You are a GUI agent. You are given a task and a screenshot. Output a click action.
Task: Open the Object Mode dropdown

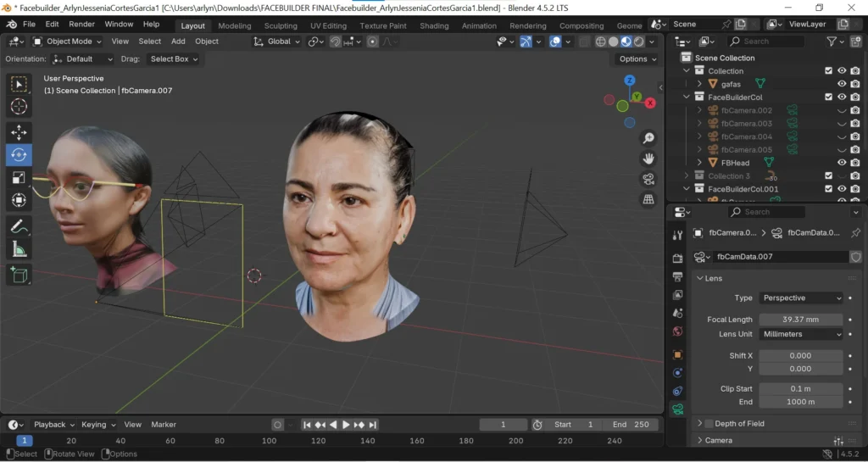click(x=68, y=41)
